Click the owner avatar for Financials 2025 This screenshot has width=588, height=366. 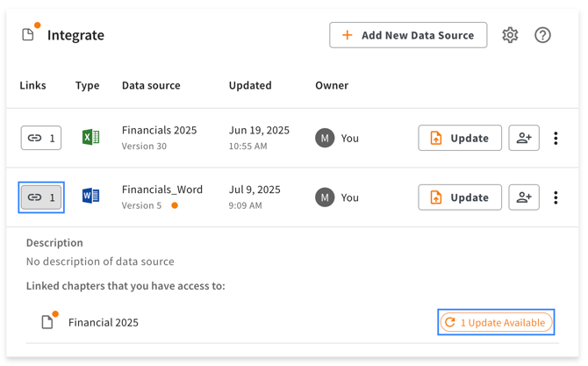(325, 138)
